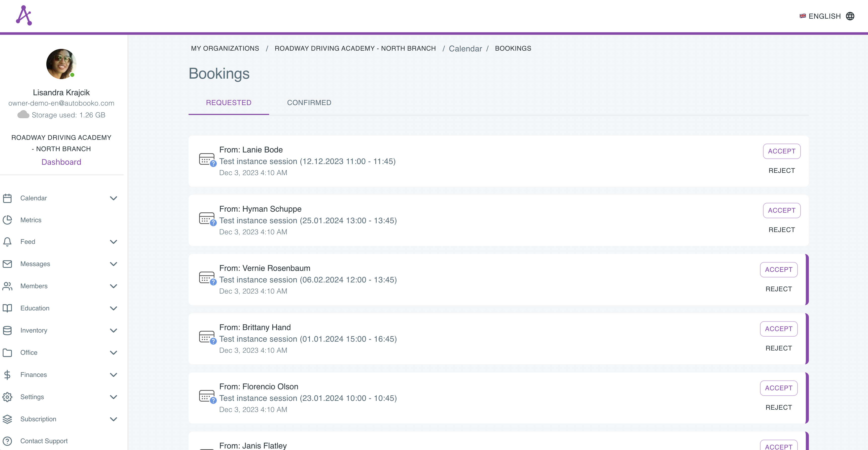Open the Dashboard link
This screenshot has height=450, width=868.
tap(61, 162)
